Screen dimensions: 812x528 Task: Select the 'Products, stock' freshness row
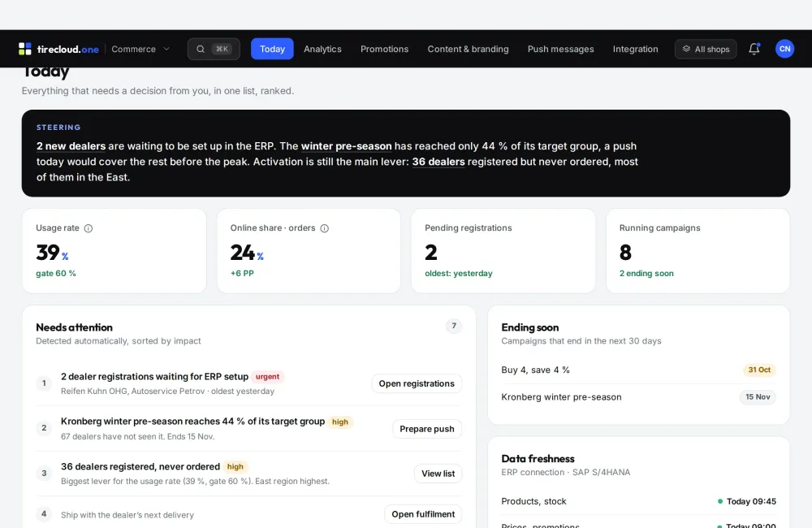[x=638, y=501]
